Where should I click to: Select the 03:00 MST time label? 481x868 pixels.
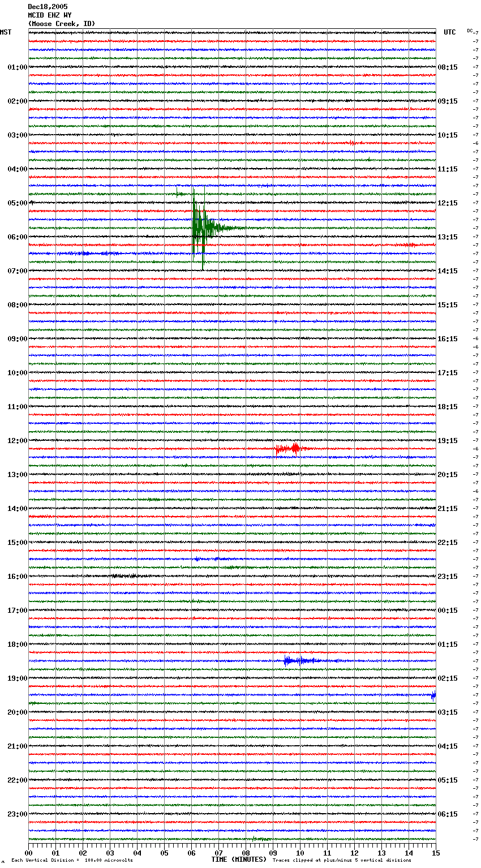click(x=18, y=135)
